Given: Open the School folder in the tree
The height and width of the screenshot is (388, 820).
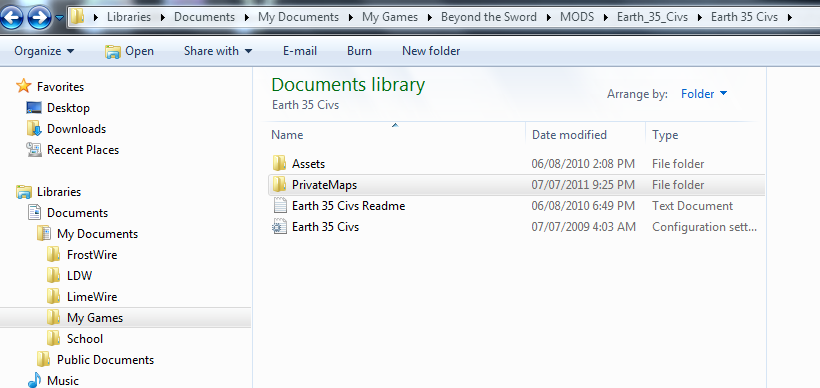Looking at the screenshot, I should [85, 338].
